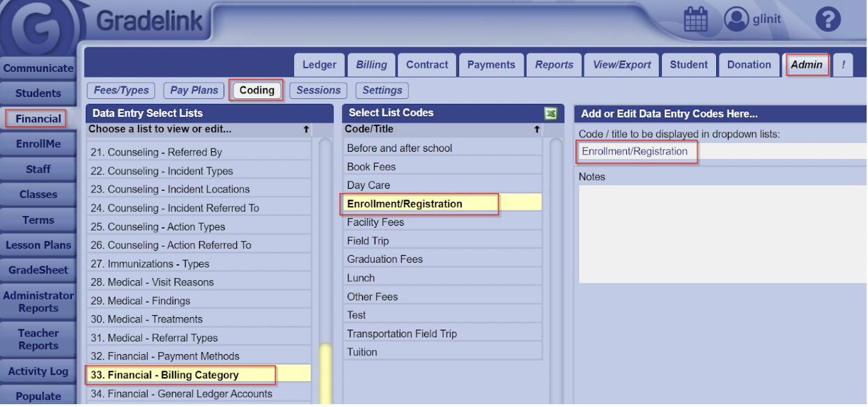The image size is (868, 407).
Task: Select the Tuition code
Action: (x=442, y=352)
